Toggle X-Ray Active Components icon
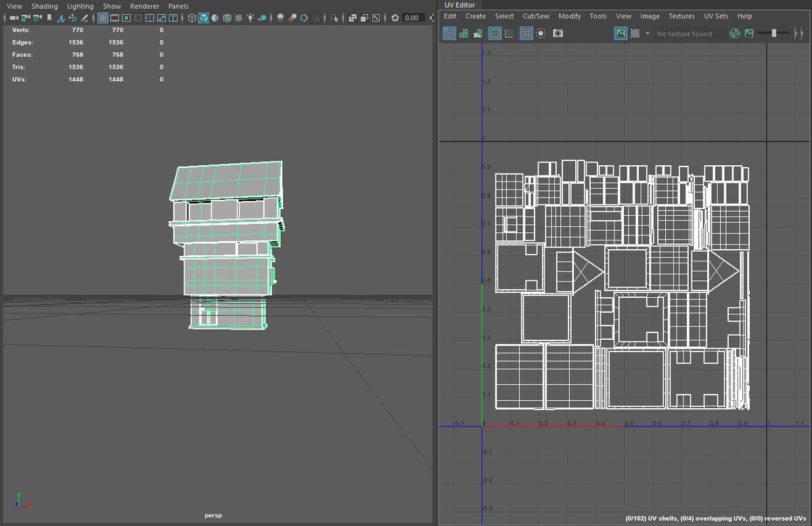Screen dimensions: 812x526 pos(364,18)
